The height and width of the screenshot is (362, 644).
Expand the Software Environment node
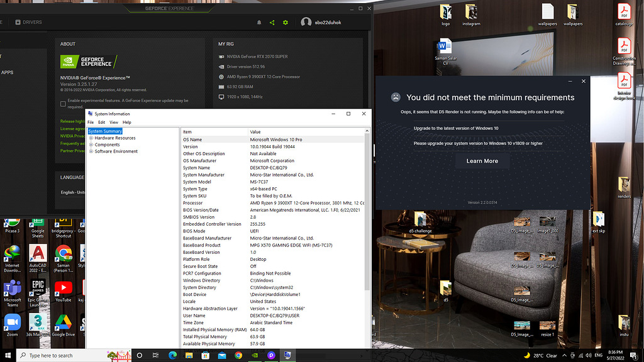click(x=91, y=151)
